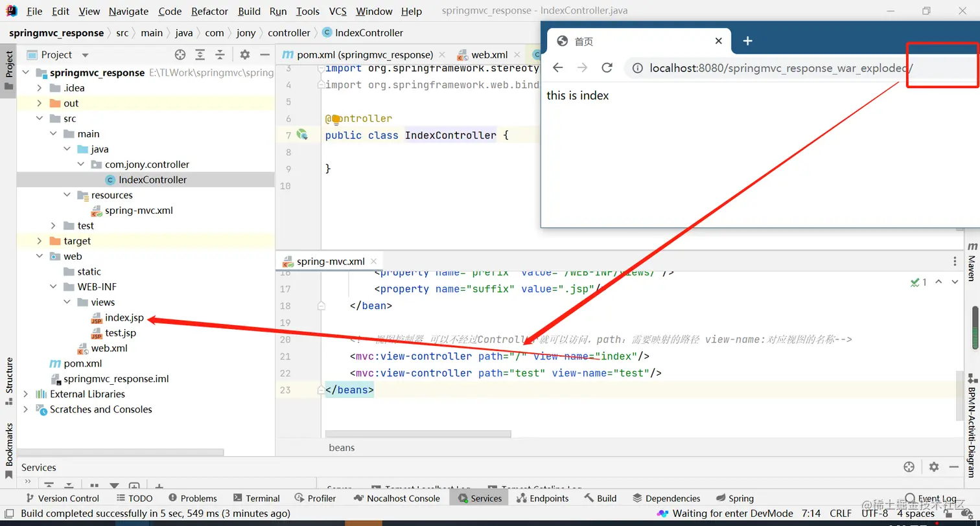Select spring-mvc.xml in the Project tree
This screenshot has height=526, width=980.
tap(139, 211)
